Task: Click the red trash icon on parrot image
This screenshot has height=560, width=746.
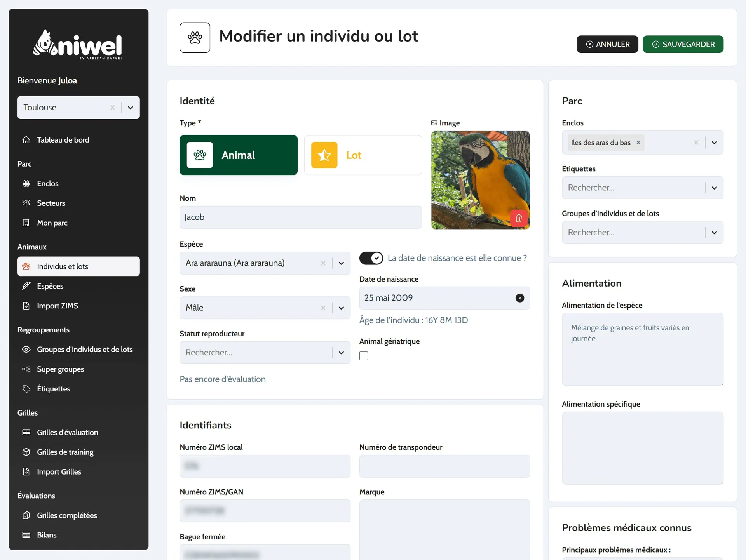Action: pos(518,218)
